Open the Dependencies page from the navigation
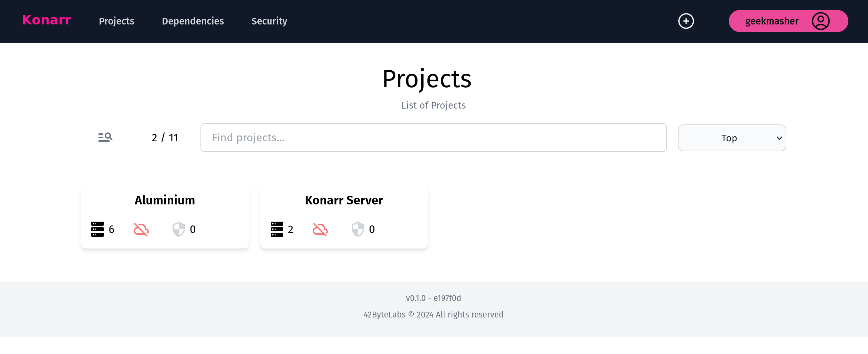Image resolution: width=868 pixels, height=354 pixels. coord(193,21)
